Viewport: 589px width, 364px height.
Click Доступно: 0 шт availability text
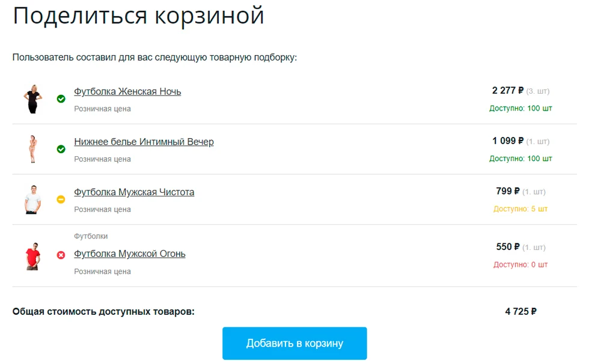tap(520, 264)
